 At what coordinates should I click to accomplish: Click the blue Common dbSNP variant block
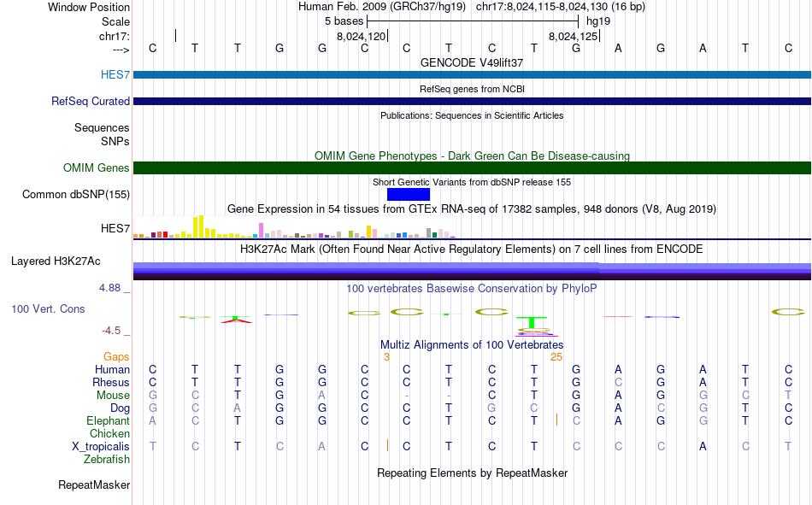(408, 194)
